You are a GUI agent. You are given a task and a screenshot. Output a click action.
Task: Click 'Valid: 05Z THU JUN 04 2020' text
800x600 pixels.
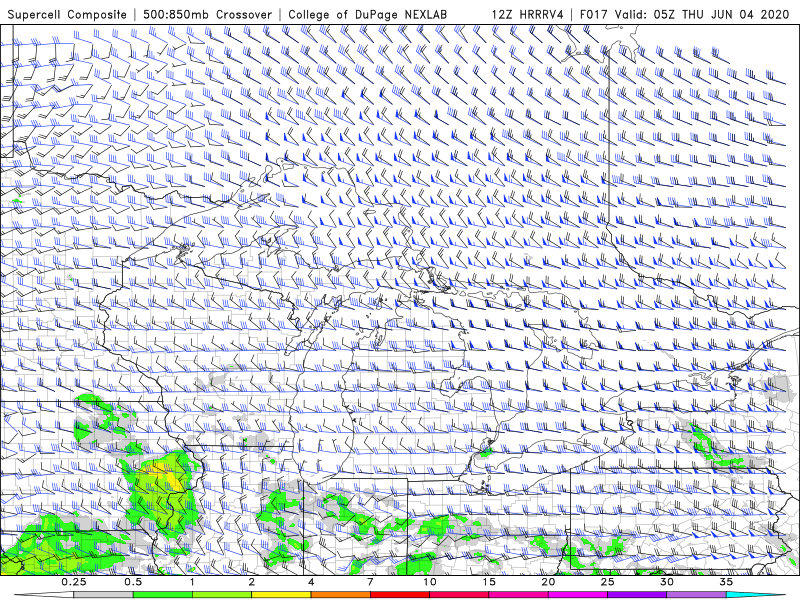tap(702, 14)
